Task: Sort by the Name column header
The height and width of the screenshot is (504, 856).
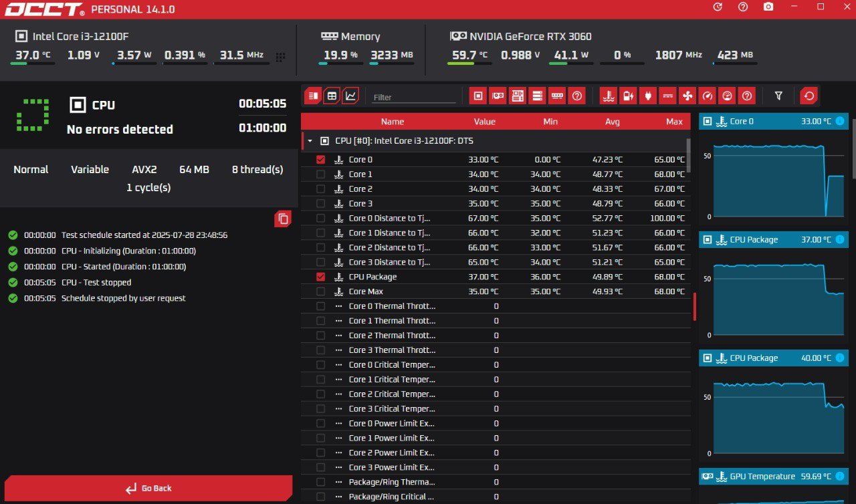Action: (393, 122)
